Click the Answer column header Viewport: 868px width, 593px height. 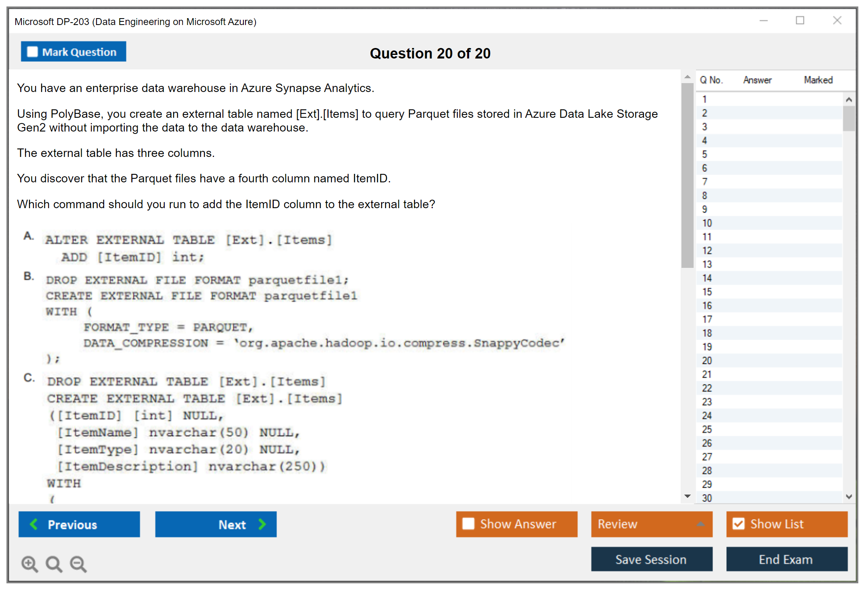(757, 80)
